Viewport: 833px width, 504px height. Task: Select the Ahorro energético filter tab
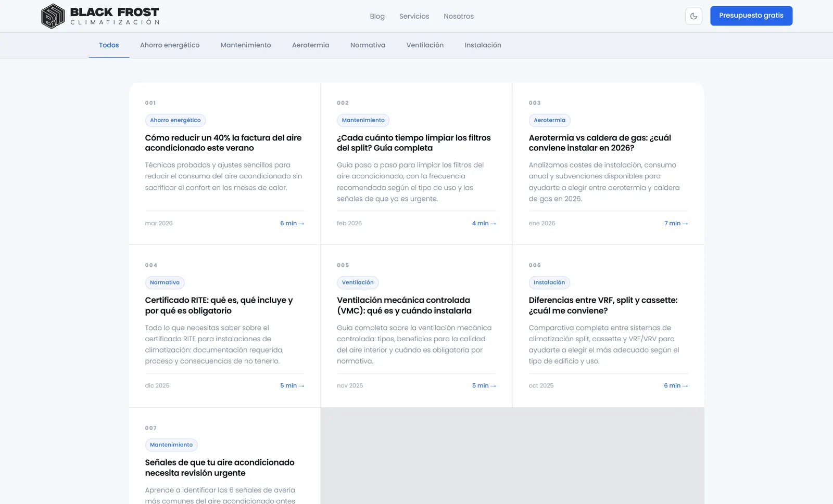pos(170,45)
